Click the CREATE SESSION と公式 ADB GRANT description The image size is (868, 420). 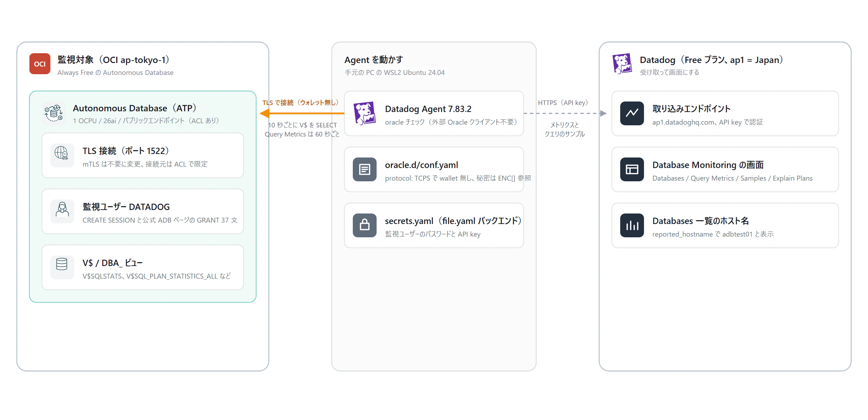[160, 220]
